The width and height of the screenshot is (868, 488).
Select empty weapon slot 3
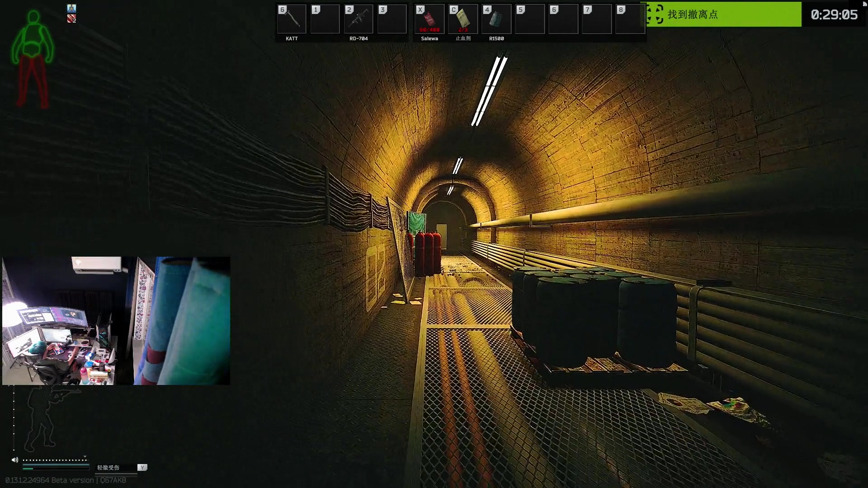coord(392,19)
